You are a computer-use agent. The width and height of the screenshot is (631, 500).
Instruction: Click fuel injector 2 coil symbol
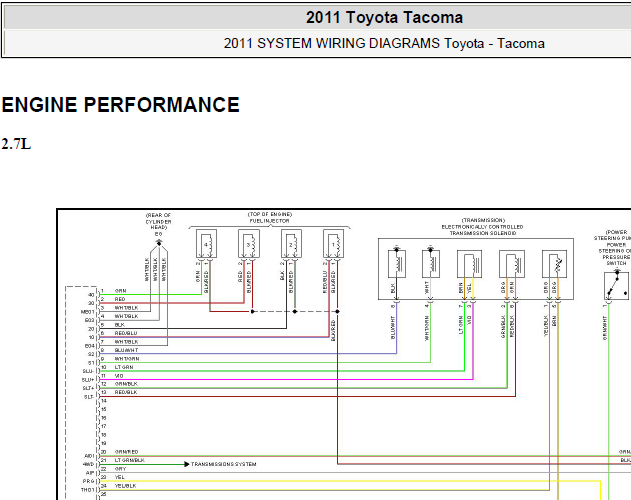pyautogui.click(x=291, y=244)
